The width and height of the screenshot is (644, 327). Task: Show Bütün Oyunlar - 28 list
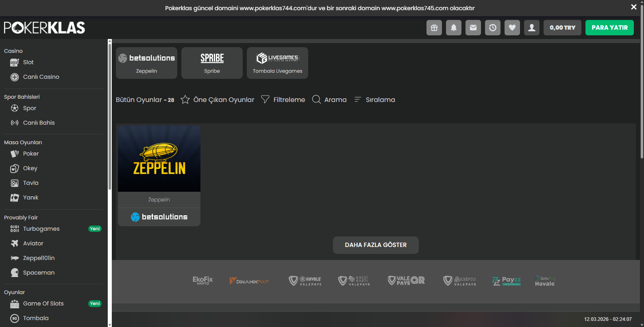tap(145, 100)
